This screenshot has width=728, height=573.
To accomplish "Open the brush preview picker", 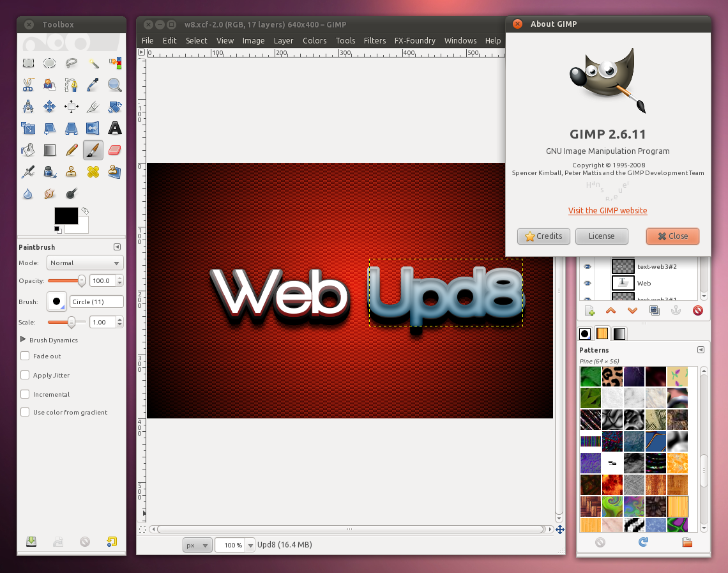I will (x=57, y=302).
